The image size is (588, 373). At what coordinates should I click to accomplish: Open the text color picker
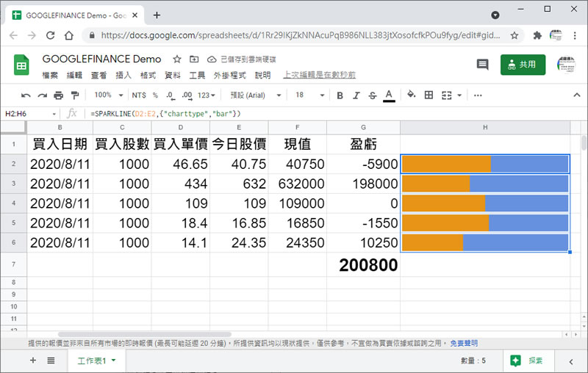tap(389, 95)
